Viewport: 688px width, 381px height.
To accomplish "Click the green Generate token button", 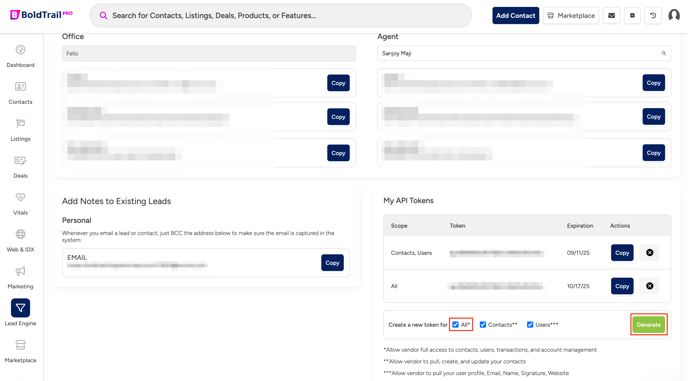I will tap(649, 325).
